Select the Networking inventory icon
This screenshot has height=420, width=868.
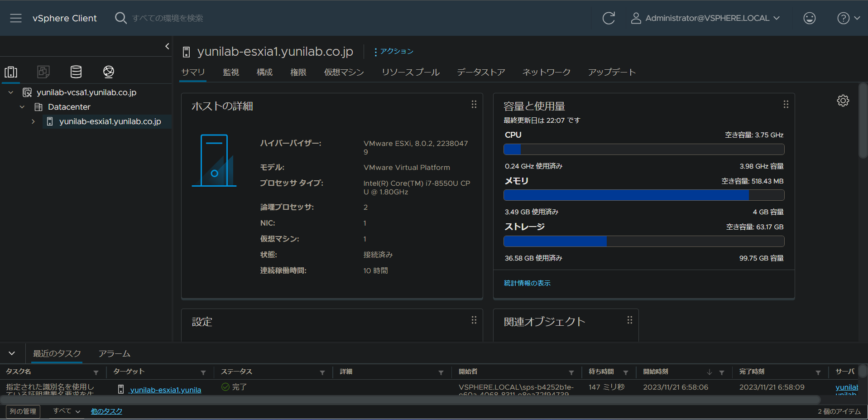[x=109, y=72]
